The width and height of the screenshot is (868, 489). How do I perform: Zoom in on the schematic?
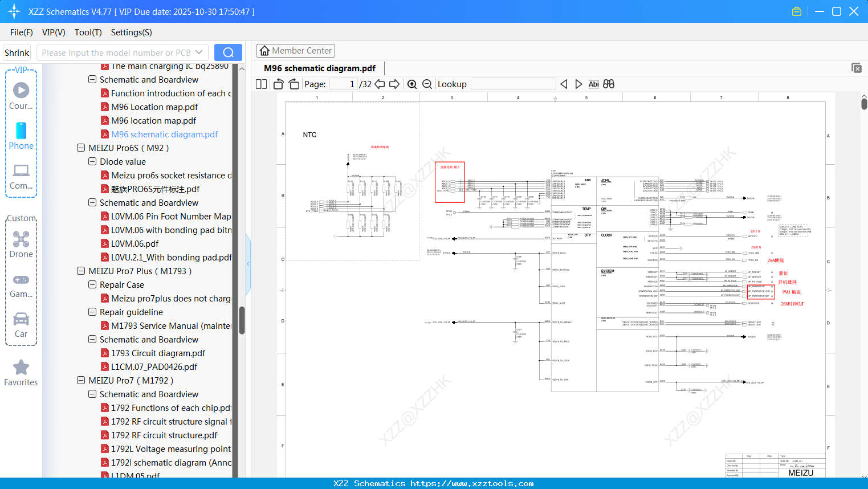click(412, 84)
